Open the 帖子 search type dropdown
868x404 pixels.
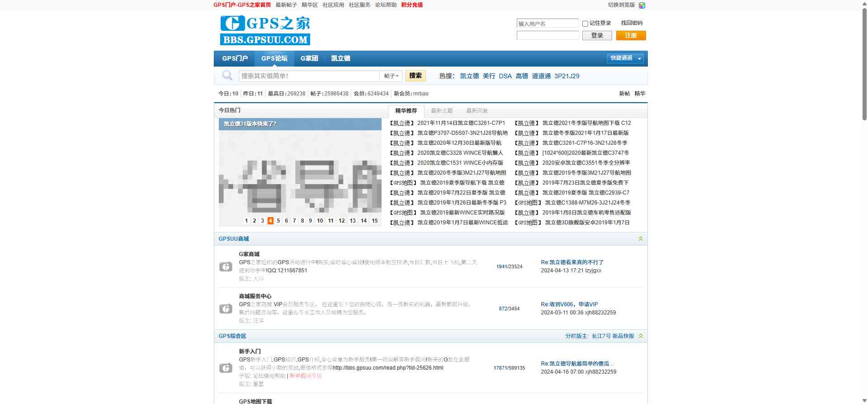tap(391, 76)
